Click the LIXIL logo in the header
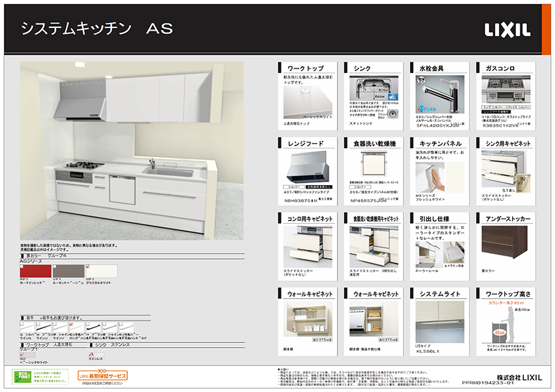The height and width of the screenshot is (392, 555). click(x=507, y=31)
